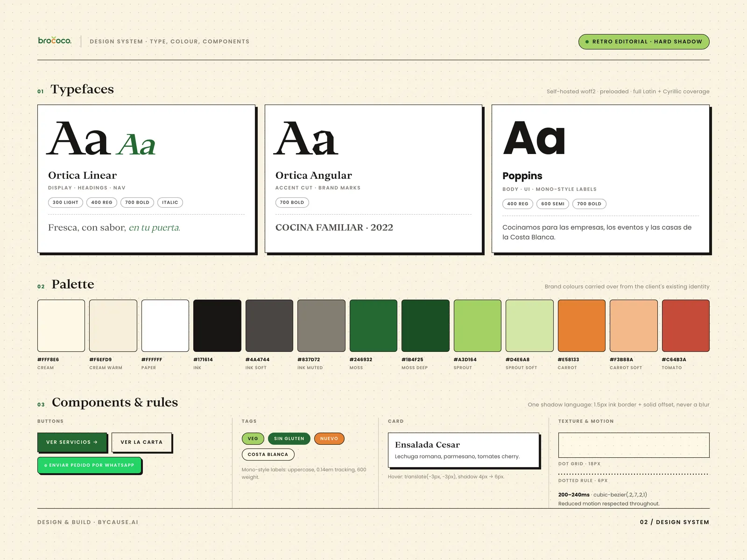747x560 pixels.
Task: Click the VER SERVICIOS button
Action: [x=72, y=442]
